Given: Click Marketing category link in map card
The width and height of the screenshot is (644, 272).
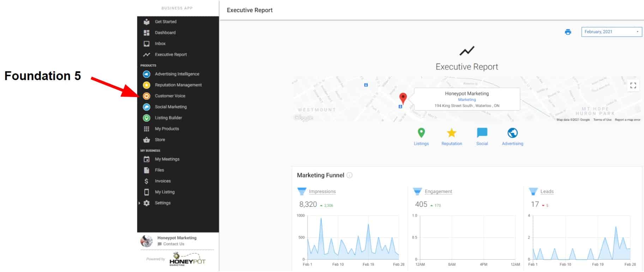Looking at the screenshot, I should coord(467,100).
